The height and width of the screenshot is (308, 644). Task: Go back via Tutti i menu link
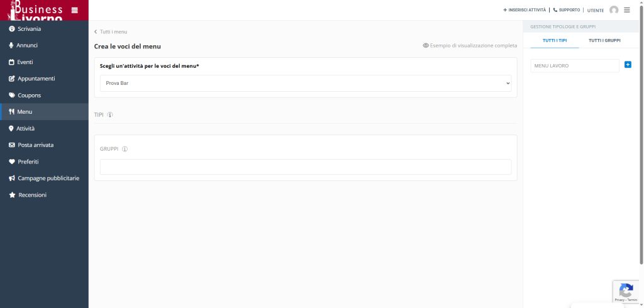111,31
